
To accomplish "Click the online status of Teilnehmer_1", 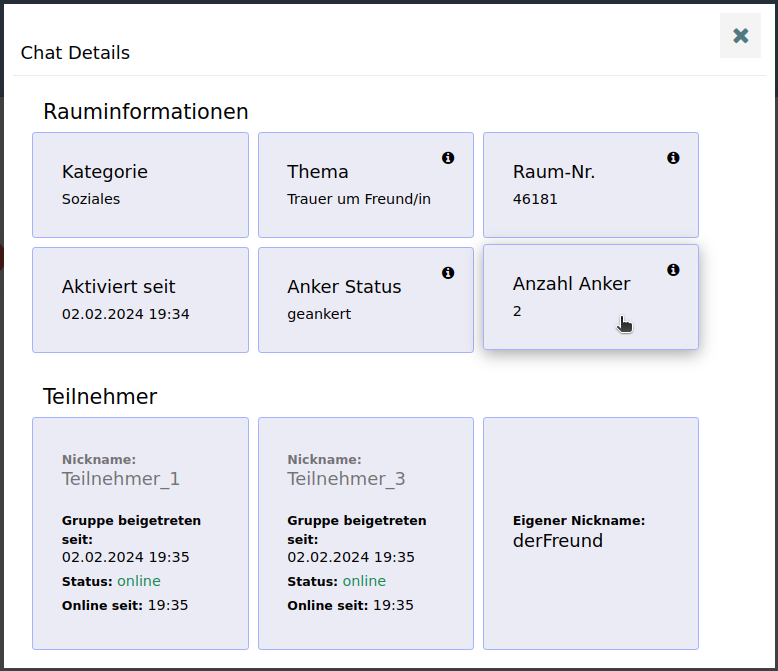I will point(138,581).
